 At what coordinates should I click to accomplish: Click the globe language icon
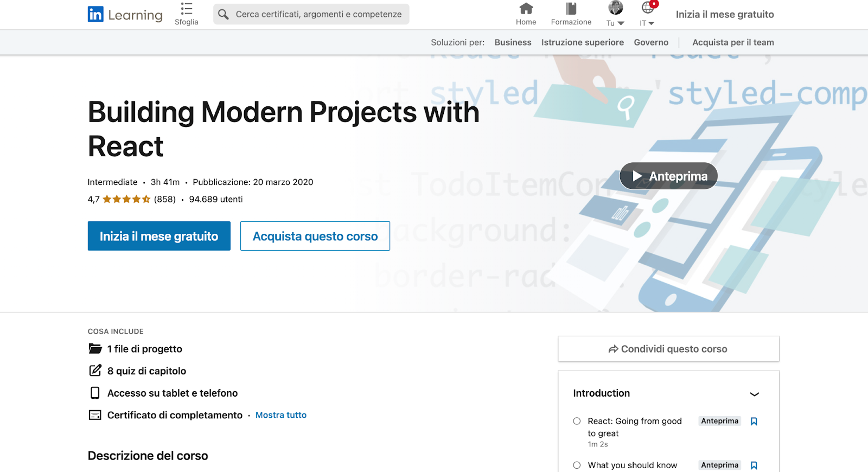click(x=648, y=8)
